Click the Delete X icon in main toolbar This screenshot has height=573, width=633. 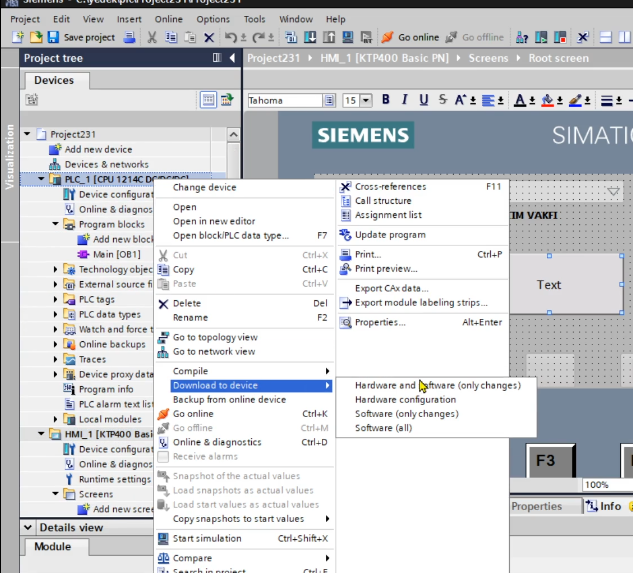click(209, 38)
